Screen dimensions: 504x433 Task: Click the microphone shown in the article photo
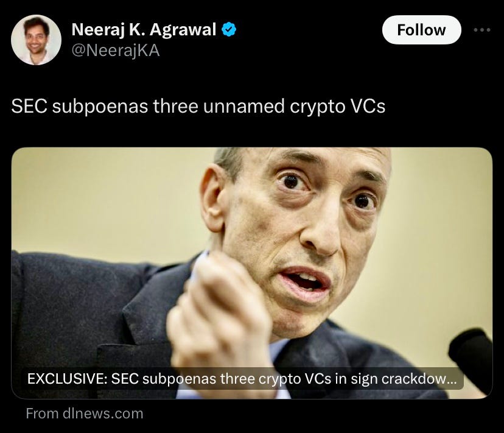pos(471,357)
